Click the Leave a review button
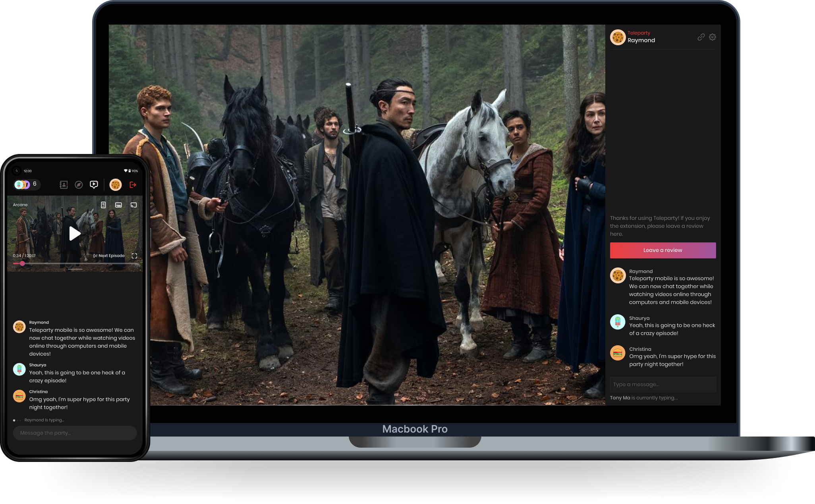 (662, 250)
